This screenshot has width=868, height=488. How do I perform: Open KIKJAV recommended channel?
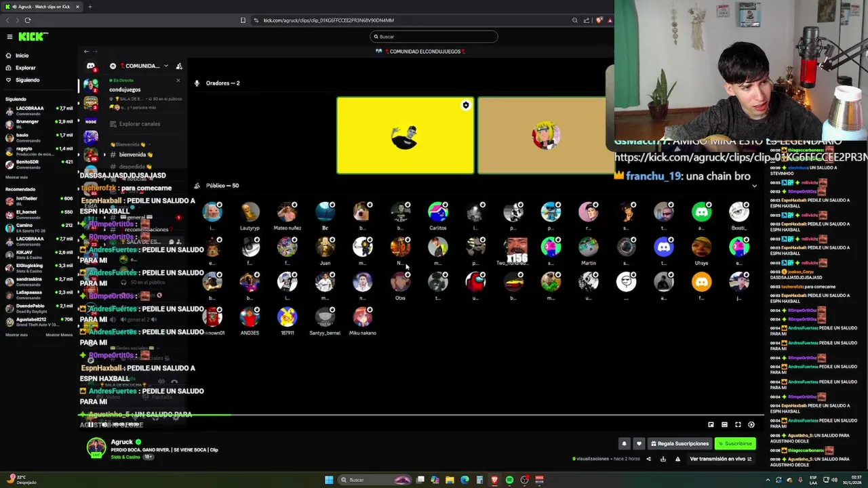(39, 254)
